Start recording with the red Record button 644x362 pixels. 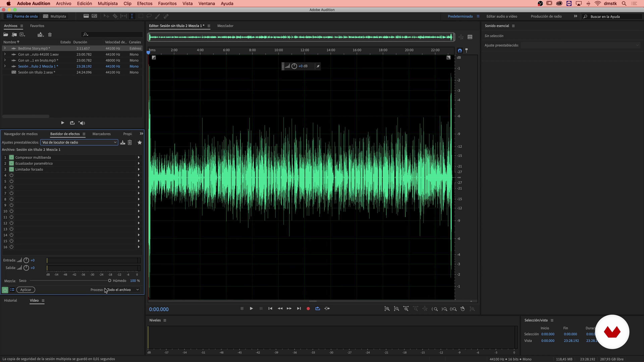[308, 309]
